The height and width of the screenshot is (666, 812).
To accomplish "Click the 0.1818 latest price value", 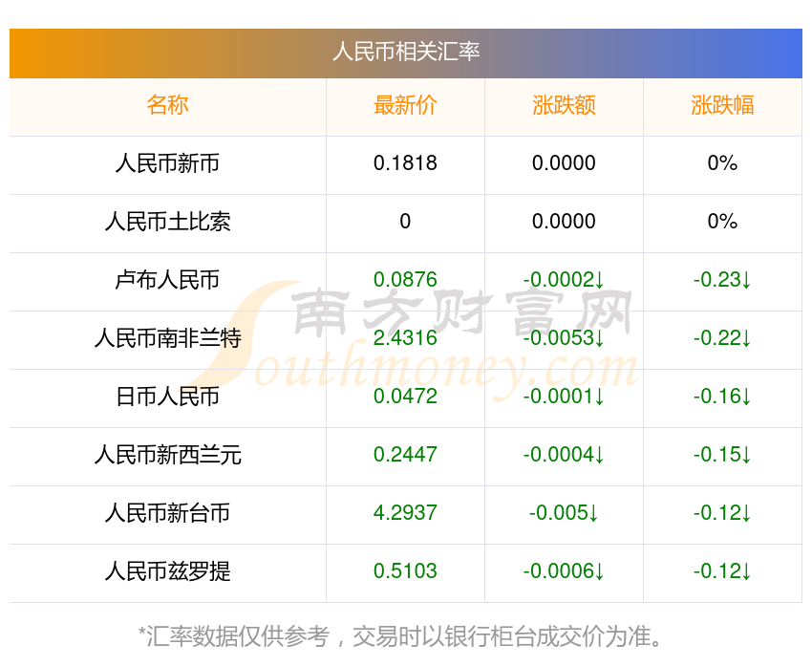I will pyautogui.click(x=405, y=163).
